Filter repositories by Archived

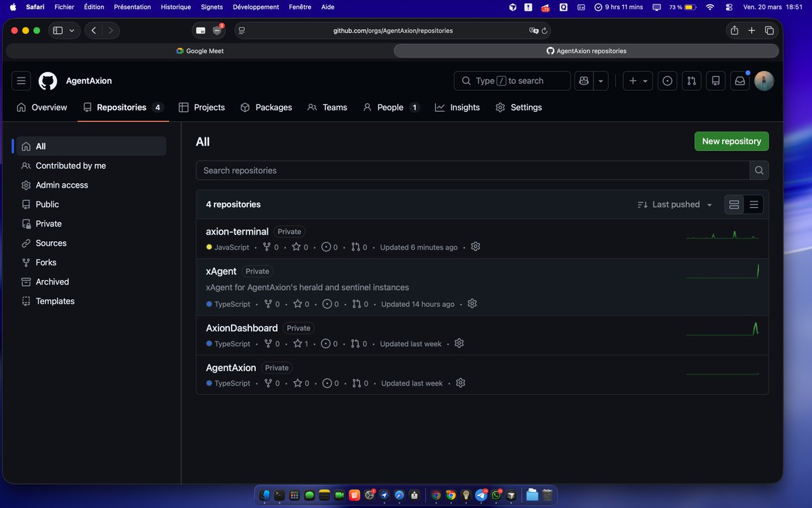(91, 282)
